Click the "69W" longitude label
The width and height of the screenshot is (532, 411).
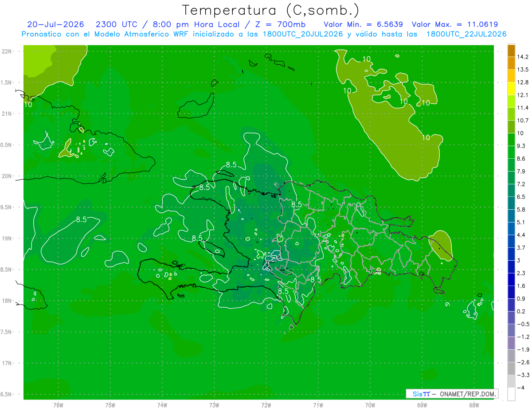point(422,405)
